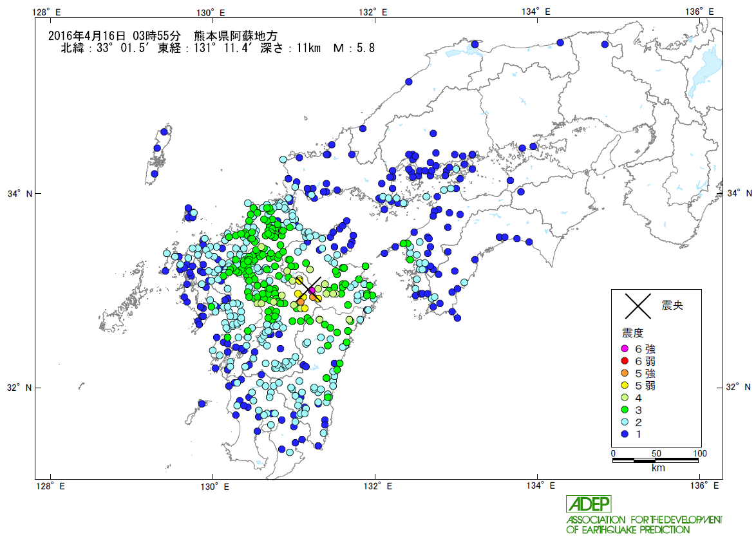This screenshot has width=756, height=537.
Task: Click the top 128° E axis label
Action: 47,12
